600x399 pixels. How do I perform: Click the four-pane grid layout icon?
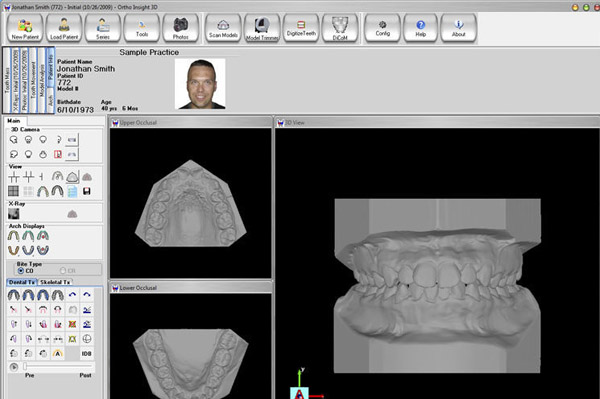tap(14, 191)
